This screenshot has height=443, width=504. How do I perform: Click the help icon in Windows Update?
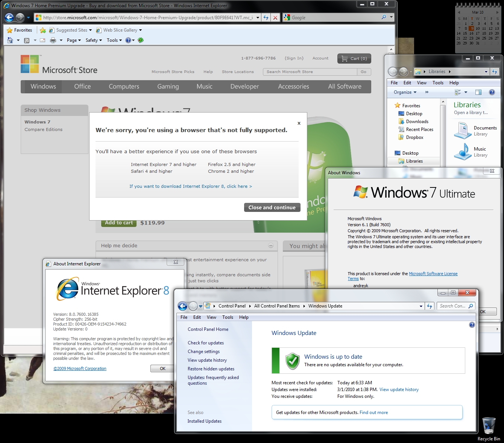pyautogui.click(x=472, y=325)
